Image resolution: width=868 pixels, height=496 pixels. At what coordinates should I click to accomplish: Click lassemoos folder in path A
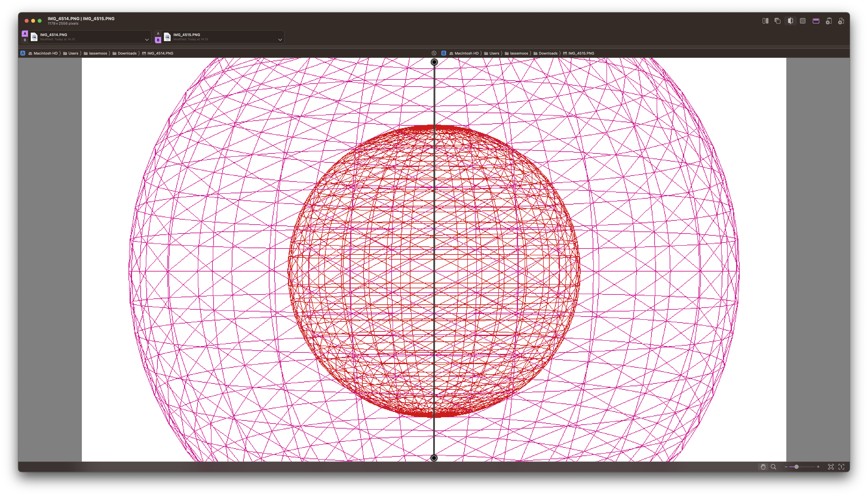point(95,53)
